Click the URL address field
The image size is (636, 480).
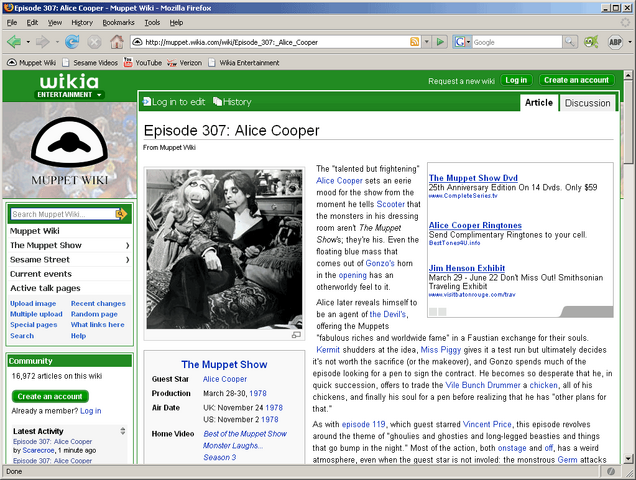tap(276, 42)
